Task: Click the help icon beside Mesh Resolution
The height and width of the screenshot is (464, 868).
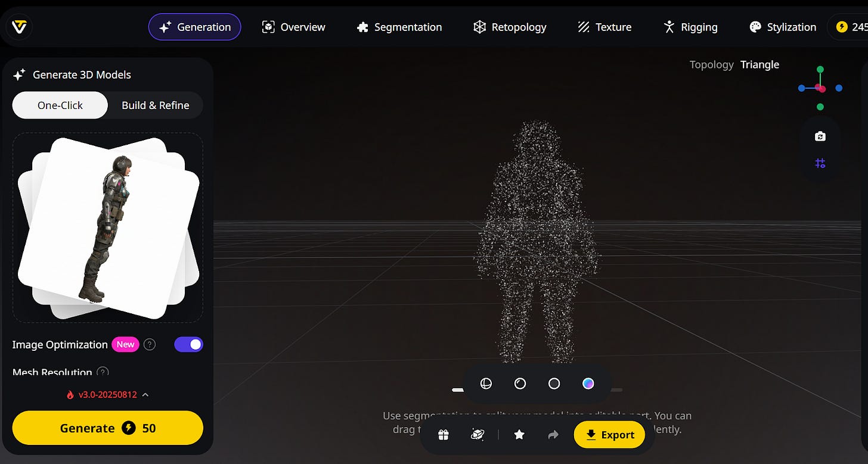Action: tap(103, 372)
